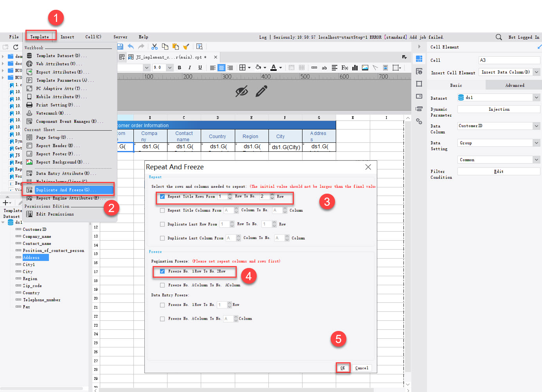Open the font size 9.0 dropdown

click(169, 67)
